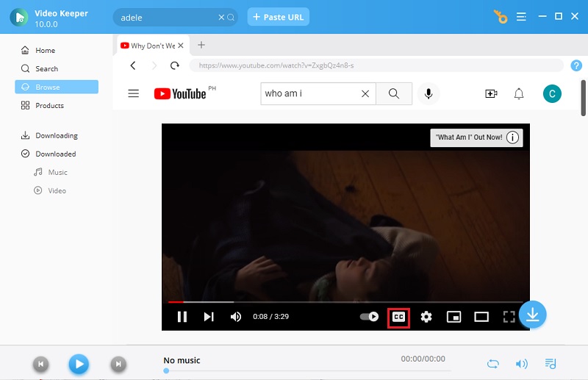Open the music playlist icon
The width and height of the screenshot is (588, 380).
pyautogui.click(x=550, y=364)
